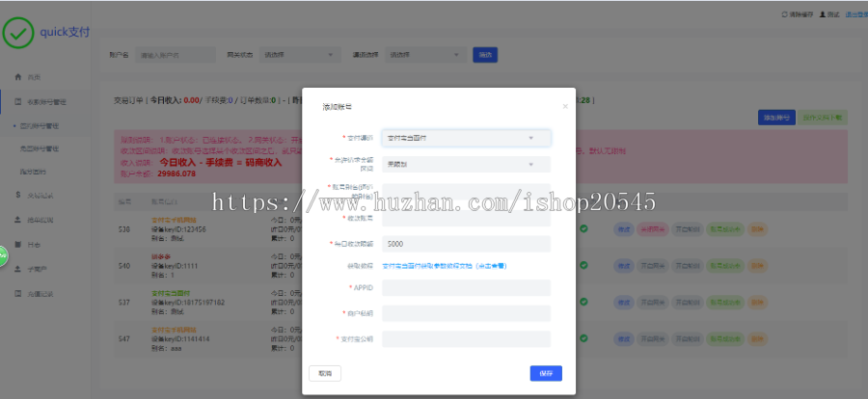Click the 子账户 sub-account sidebar icon
This screenshot has height=399, width=868.
pyautogui.click(x=17, y=269)
